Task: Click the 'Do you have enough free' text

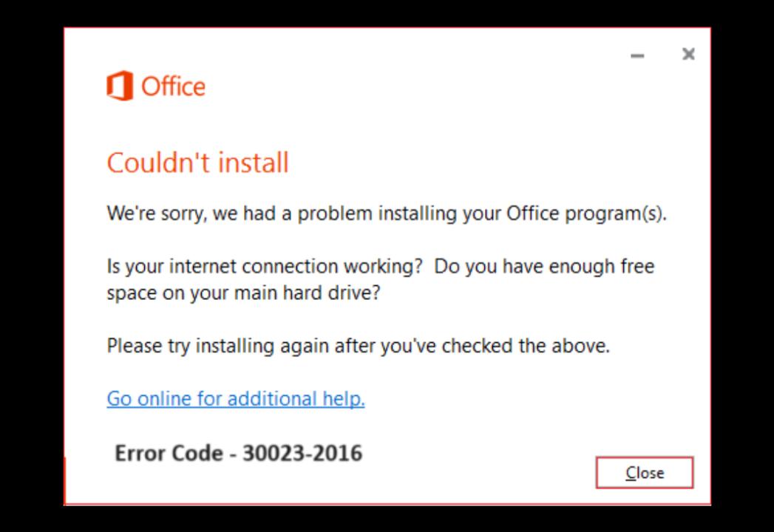Action: click(544, 266)
